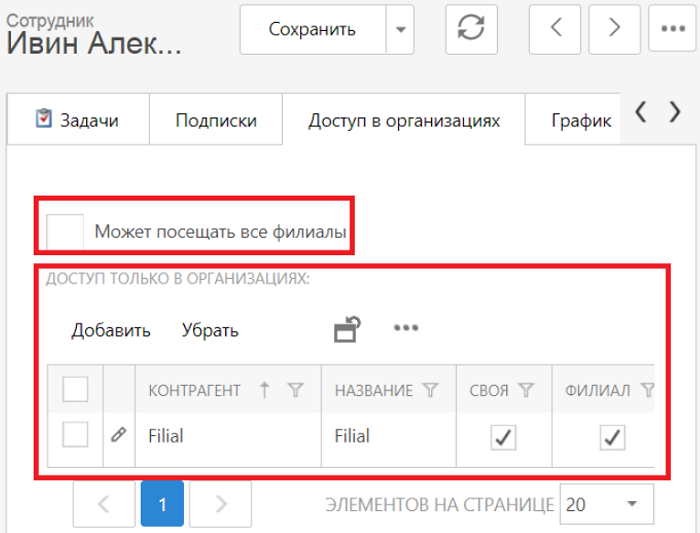The image size is (700, 533).
Task: Click the Ивин Алек... employee title
Action: point(94,43)
